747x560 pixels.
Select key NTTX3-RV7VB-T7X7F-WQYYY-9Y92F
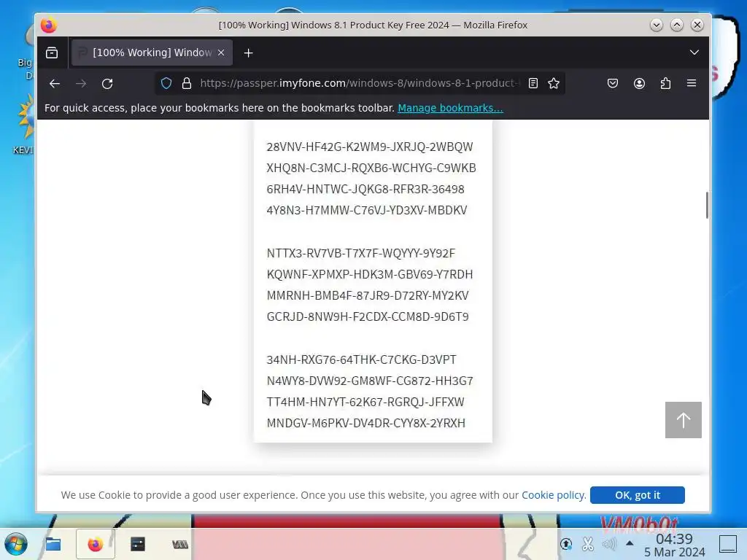(x=361, y=253)
